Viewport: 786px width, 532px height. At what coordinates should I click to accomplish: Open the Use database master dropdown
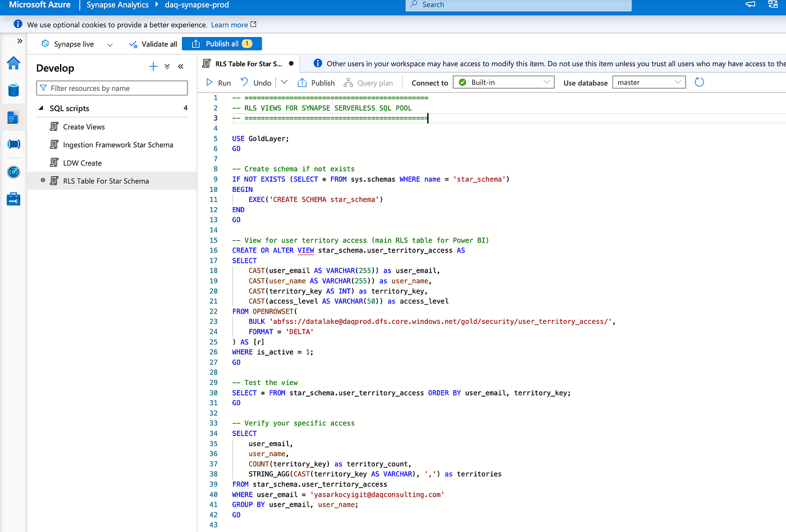click(x=649, y=82)
